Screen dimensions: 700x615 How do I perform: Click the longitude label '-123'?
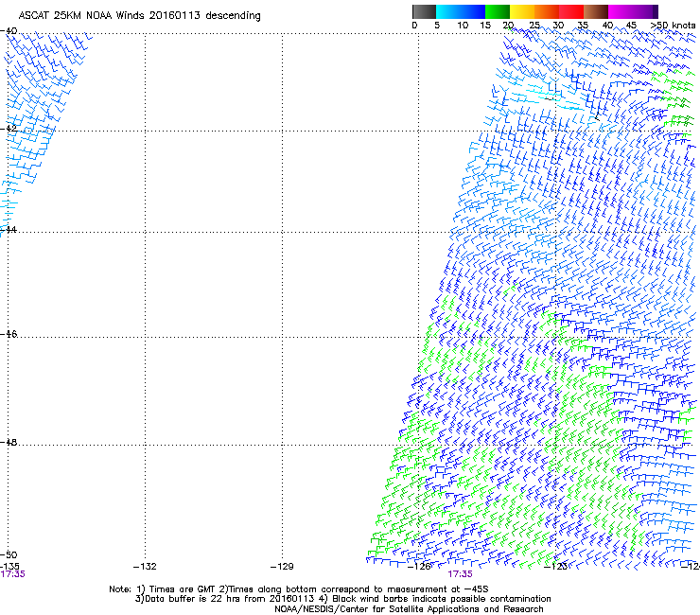tap(556, 567)
